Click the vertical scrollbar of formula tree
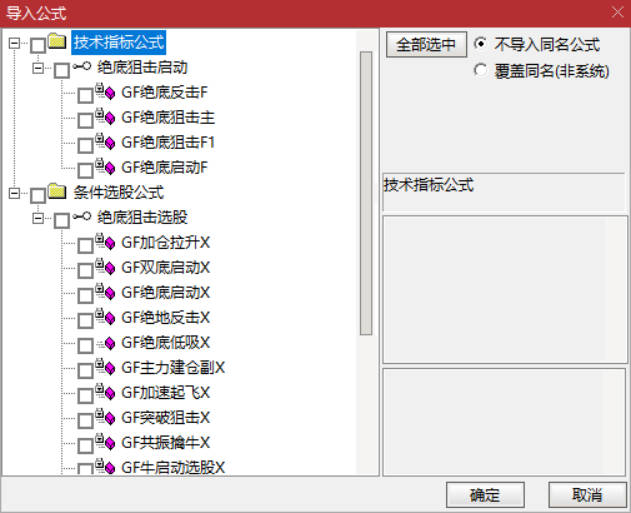The image size is (631, 513). pos(366,193)
